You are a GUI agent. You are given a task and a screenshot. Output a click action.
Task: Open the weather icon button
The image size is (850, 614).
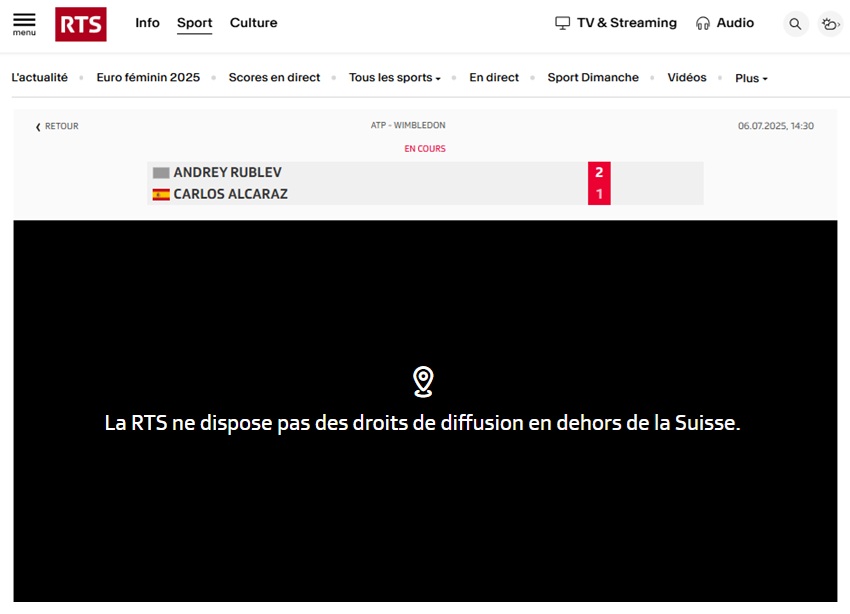click(x=830, y=24)
